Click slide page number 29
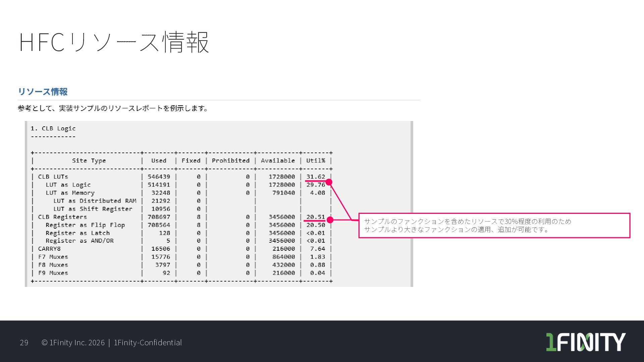Image resolution: width=644 pixels, height=362 pixels. 24,343
